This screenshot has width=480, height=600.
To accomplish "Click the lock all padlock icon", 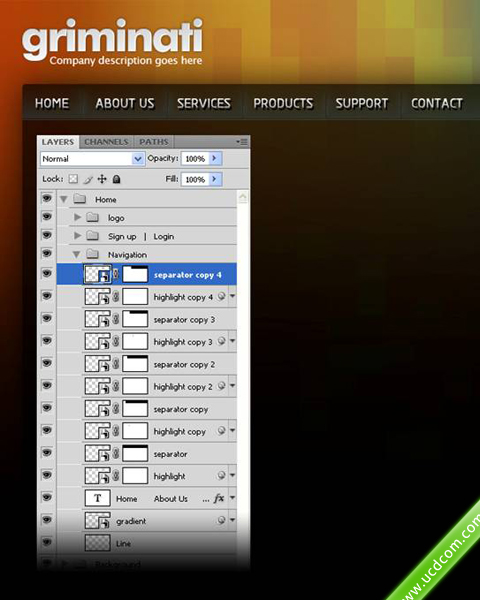I will 117,179.
